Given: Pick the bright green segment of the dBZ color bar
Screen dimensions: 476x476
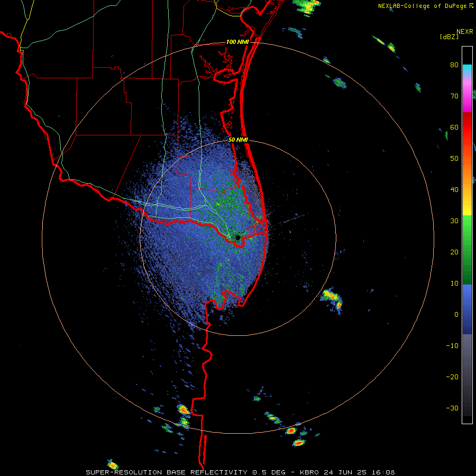Looking at the screenshot, I should (467, 231).
